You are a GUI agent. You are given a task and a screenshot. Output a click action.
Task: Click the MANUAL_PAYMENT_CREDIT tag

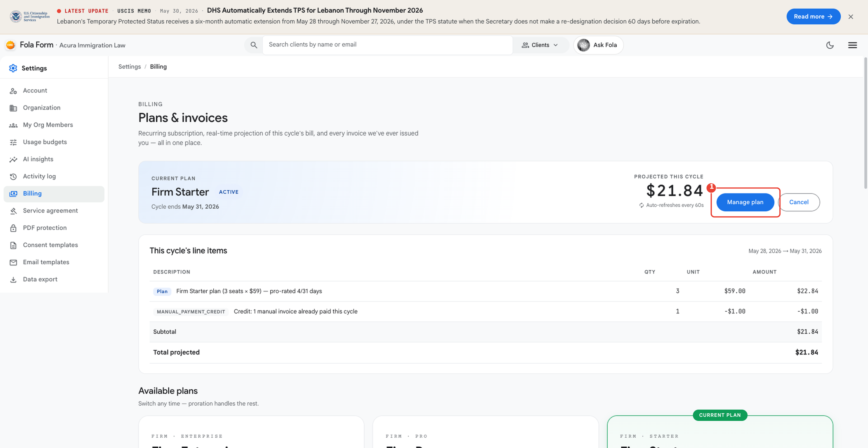tap(191, 312)
